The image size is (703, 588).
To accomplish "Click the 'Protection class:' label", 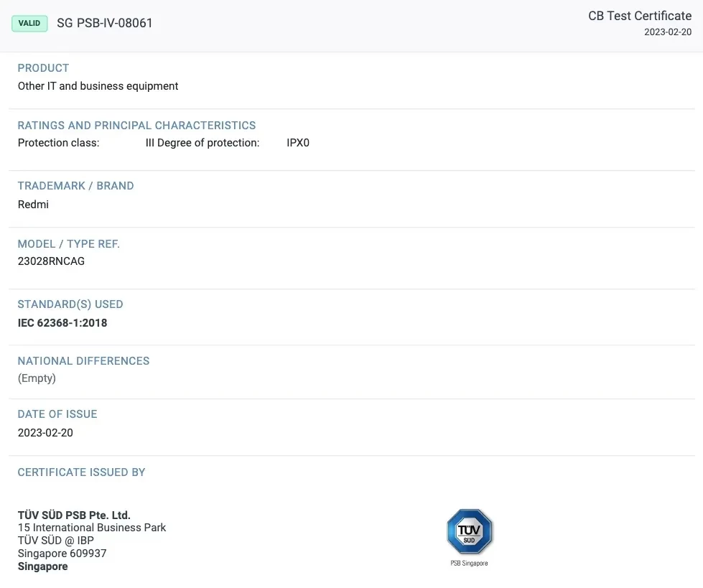I will [58, 143].
